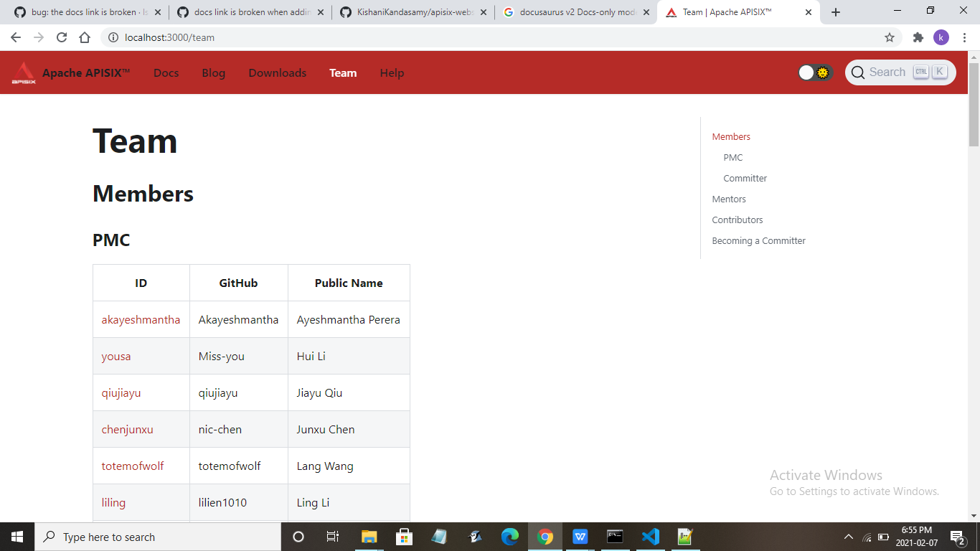
Task: Open a new browser tab
Action: click(x=836, y=12)
